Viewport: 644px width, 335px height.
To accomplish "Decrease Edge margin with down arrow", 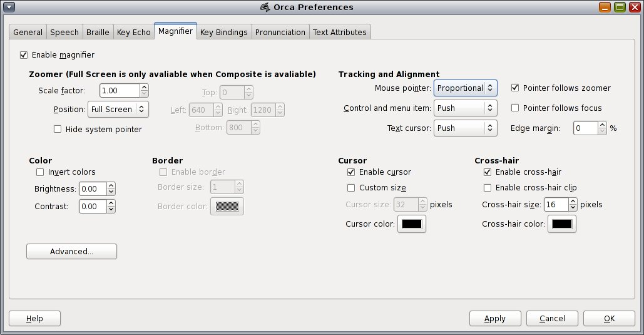I will tap(602, 131).
